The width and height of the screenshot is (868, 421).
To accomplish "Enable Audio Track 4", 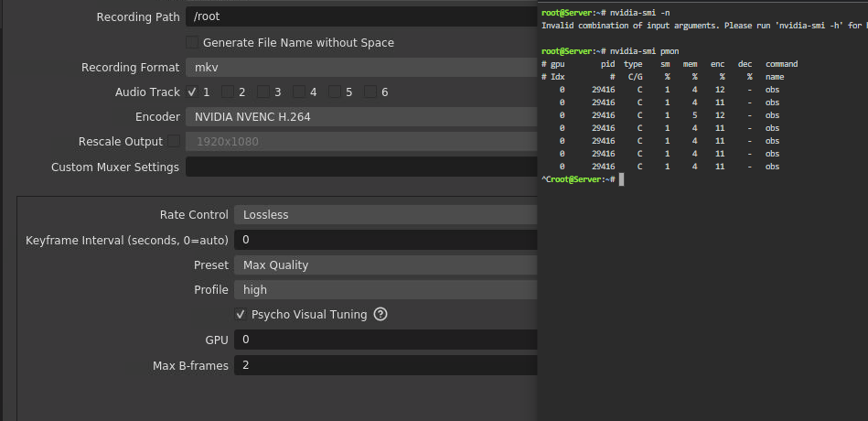I will [x=299, y=92].
